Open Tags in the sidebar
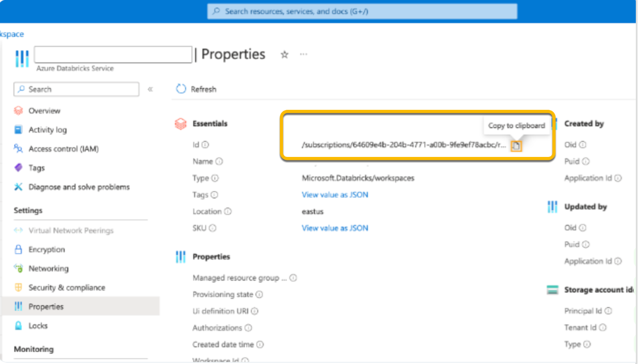This screenshot has width=641, height=364. pyautogui.click(x=36, y=168)
